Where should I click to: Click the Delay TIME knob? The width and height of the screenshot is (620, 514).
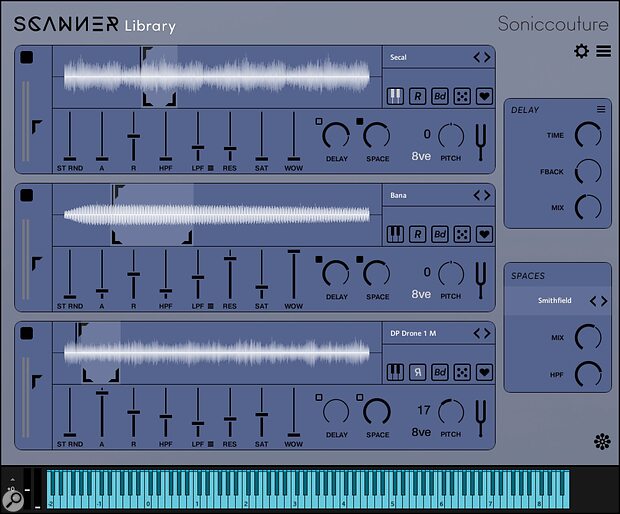point(588,135)
